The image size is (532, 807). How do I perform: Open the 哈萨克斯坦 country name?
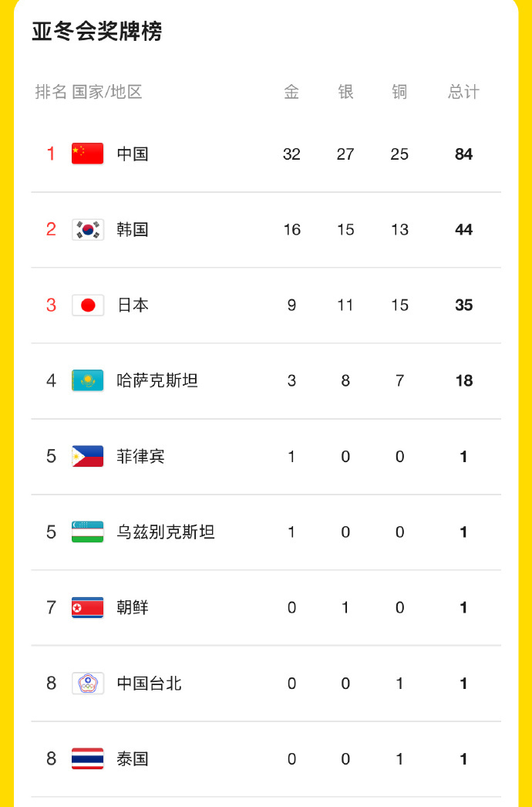point(157,380)
